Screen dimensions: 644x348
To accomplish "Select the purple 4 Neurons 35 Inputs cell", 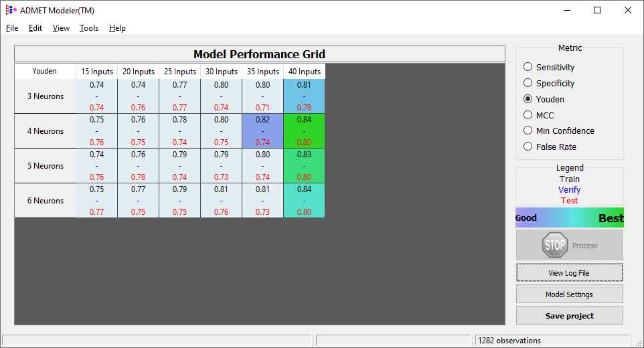I will coord(262,131).
